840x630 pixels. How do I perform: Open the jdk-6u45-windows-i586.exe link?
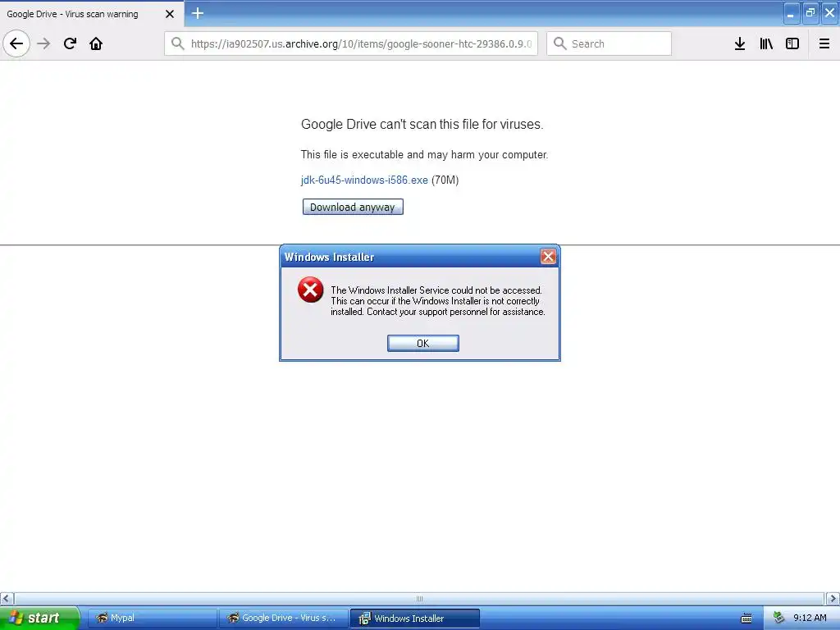[x=364, y=180]
